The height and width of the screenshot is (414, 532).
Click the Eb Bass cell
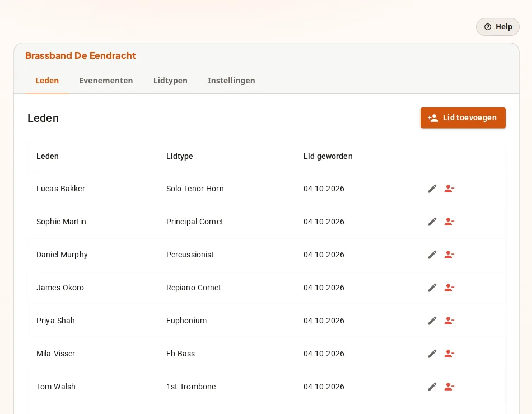pos(180,354)
